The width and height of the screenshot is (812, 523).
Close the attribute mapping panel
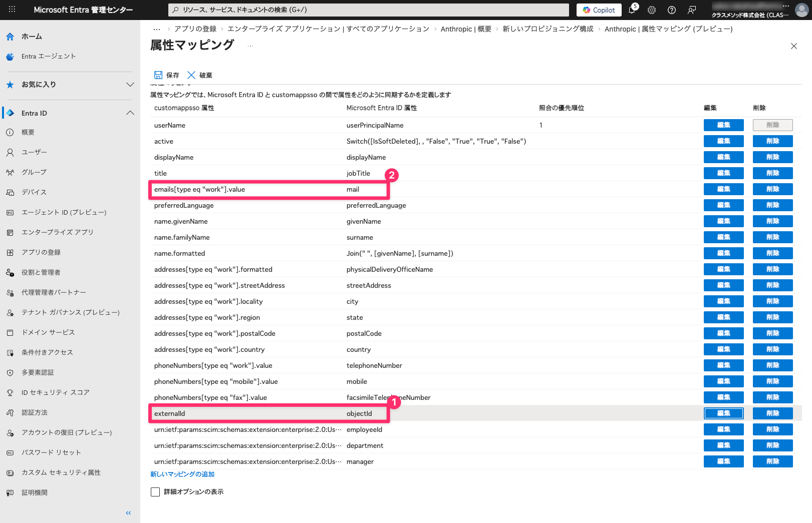coord(794,46)
